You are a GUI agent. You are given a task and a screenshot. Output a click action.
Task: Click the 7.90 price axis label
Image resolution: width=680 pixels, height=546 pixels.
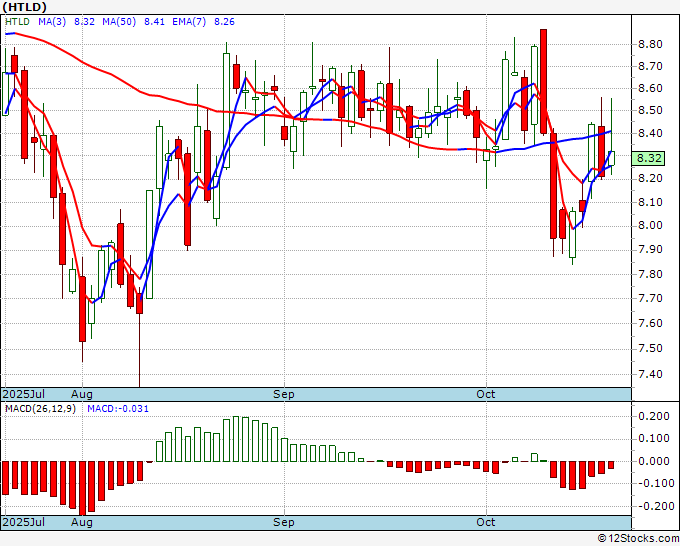[650, 249]
